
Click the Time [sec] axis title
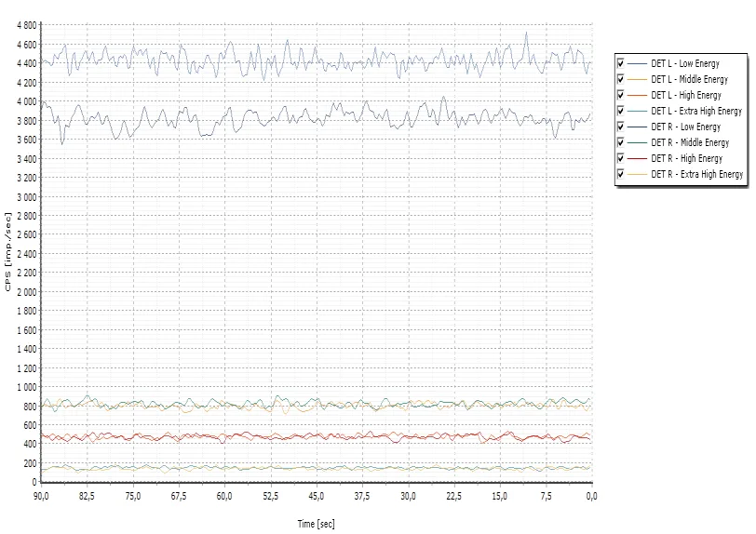coord(316,524)
